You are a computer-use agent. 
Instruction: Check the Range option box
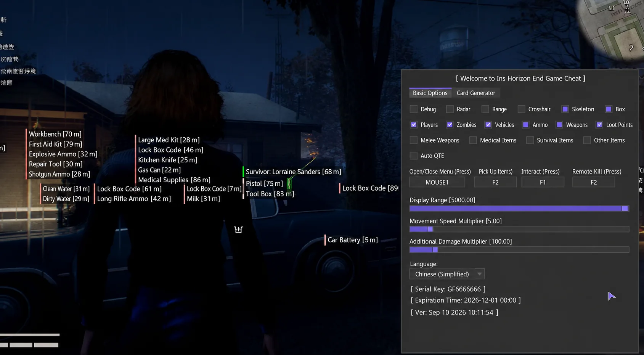[485, 109]
